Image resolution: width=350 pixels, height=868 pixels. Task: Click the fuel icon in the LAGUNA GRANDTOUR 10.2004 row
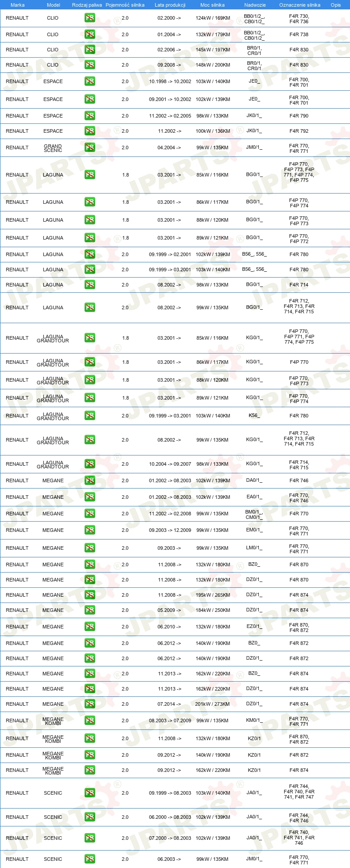90,464
